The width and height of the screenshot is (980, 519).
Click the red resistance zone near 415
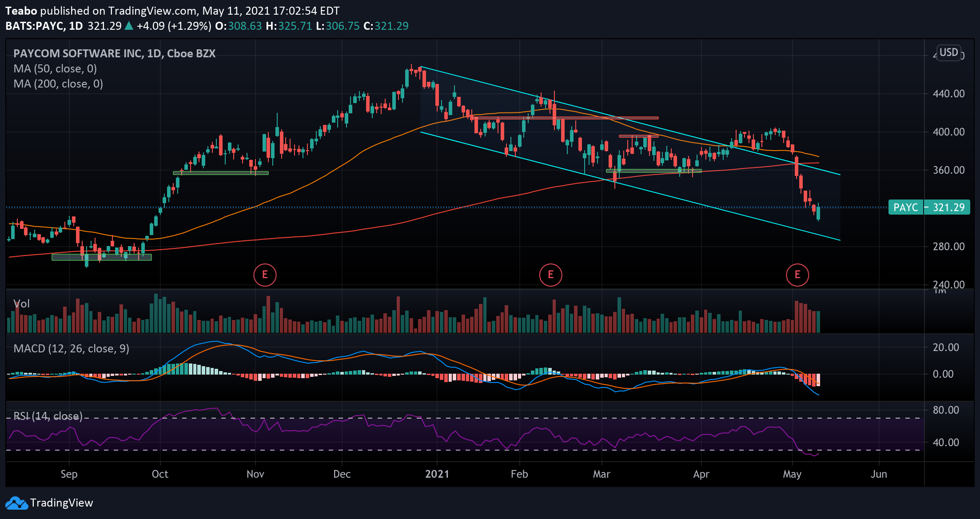pos(566,118)
